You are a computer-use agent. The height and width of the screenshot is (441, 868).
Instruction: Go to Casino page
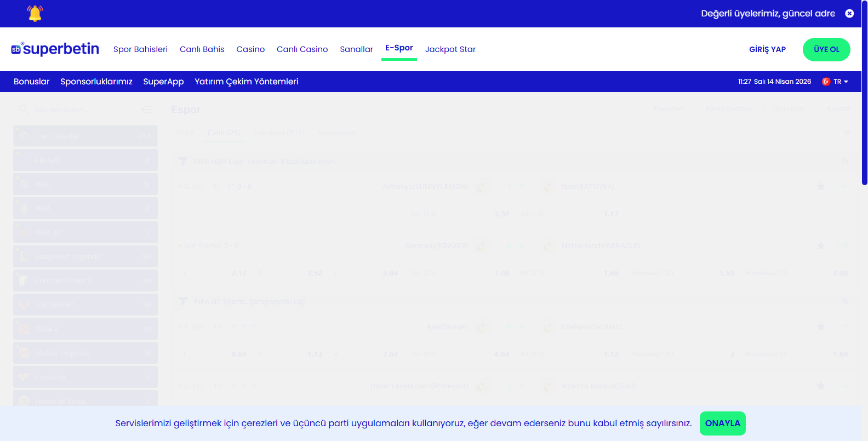point(250,49)
